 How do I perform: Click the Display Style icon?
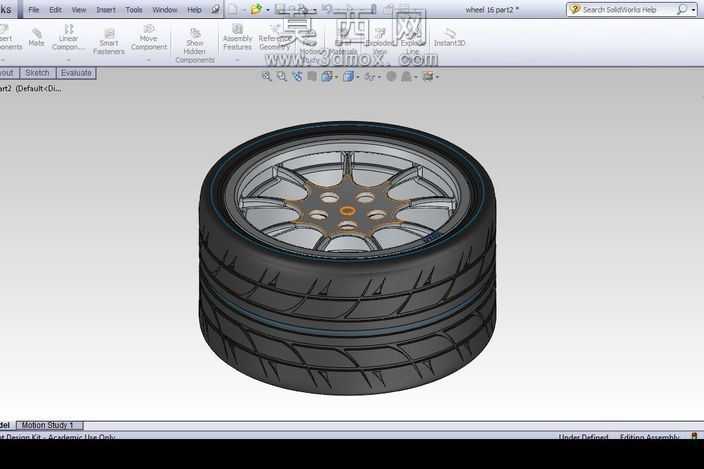click(x=348, y=77)
